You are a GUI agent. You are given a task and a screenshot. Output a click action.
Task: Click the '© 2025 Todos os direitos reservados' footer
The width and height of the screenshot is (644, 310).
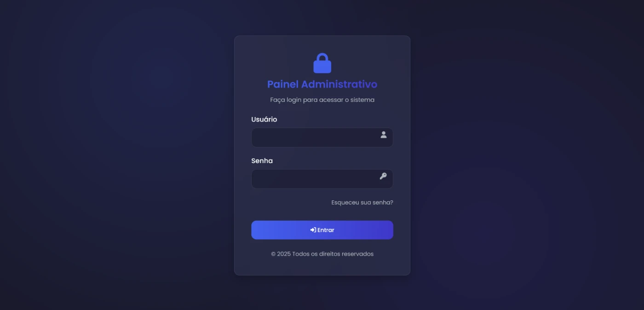(322, 254)
